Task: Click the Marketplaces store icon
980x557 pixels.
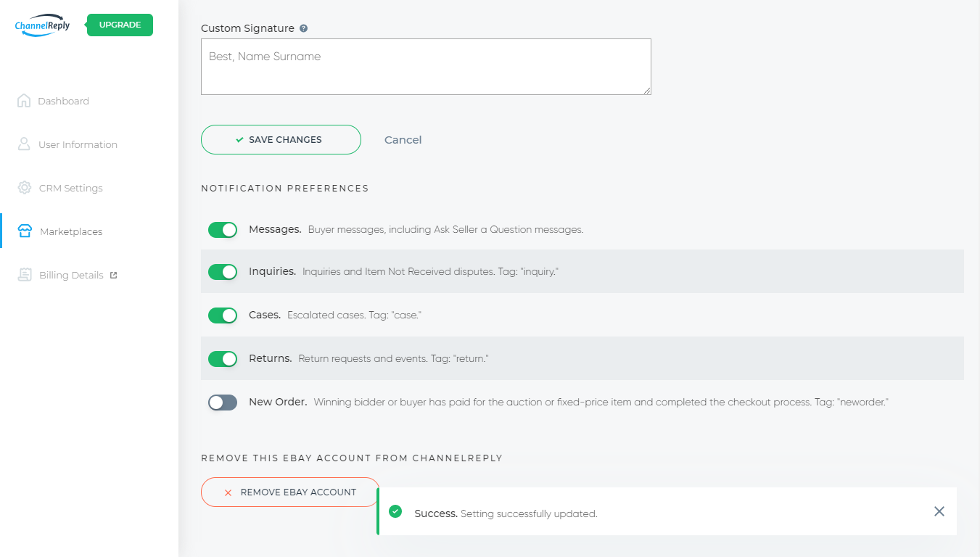Action: point(25,231)
